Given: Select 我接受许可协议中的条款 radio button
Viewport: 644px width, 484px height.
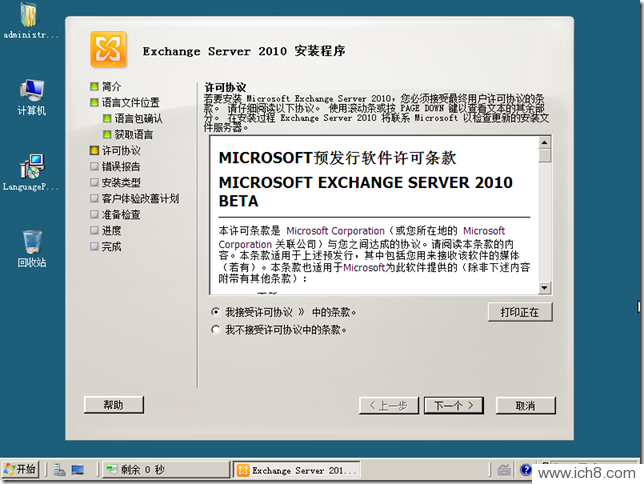Looking at the screenshot, I should click(x=216, y=312).
